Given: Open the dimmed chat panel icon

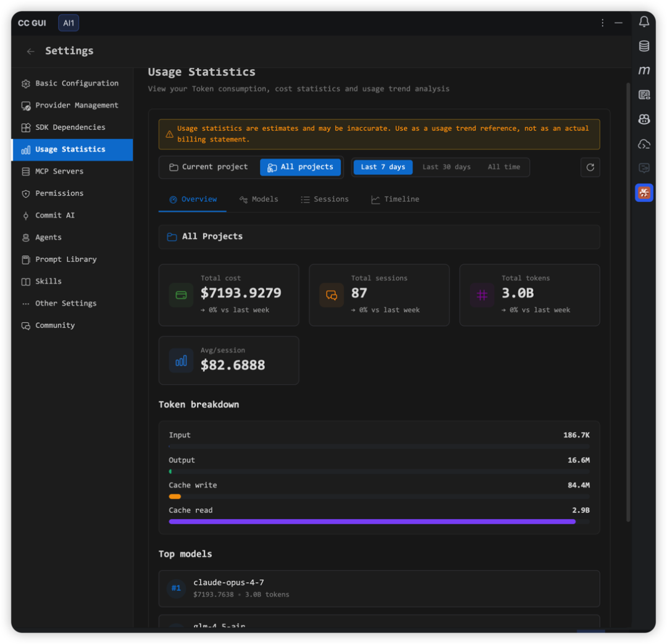Looking at the screenshot, I should point(644,168).
